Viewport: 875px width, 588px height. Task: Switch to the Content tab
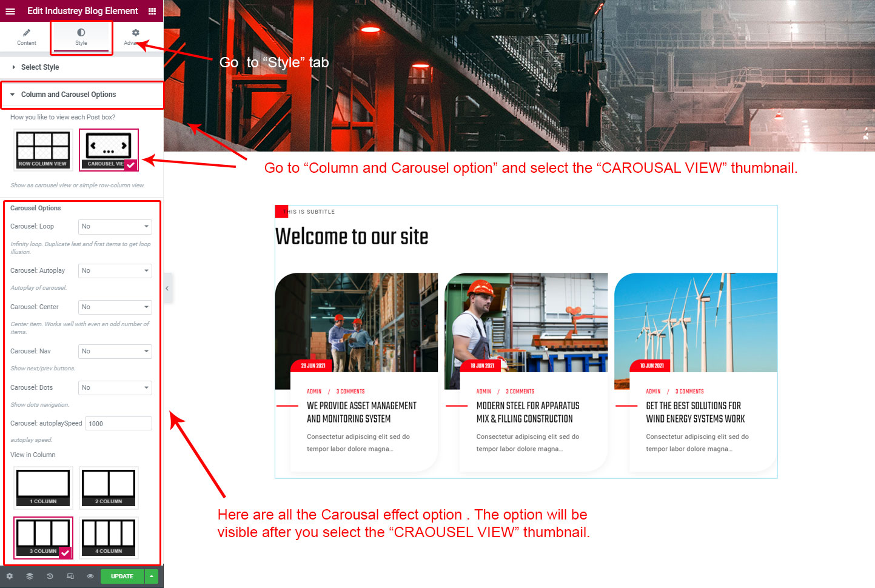27,37
